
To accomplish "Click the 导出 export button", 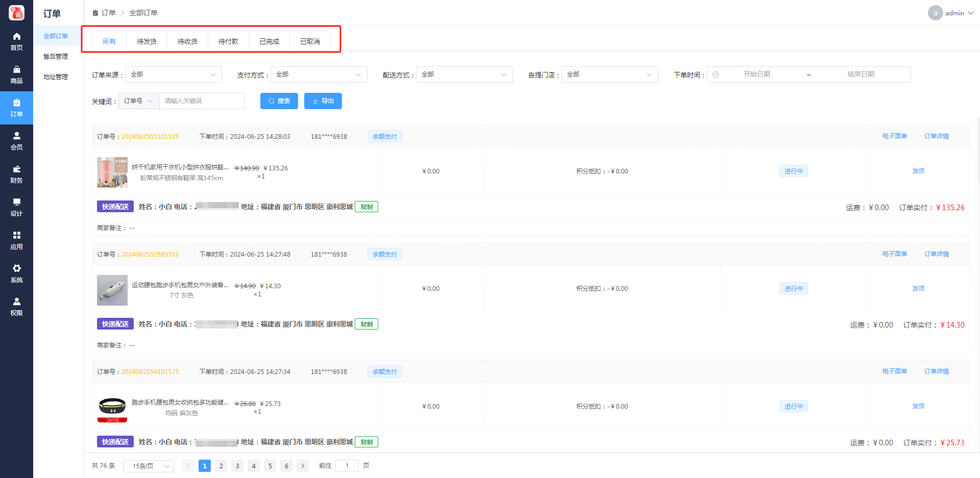I will click(323, 101).
